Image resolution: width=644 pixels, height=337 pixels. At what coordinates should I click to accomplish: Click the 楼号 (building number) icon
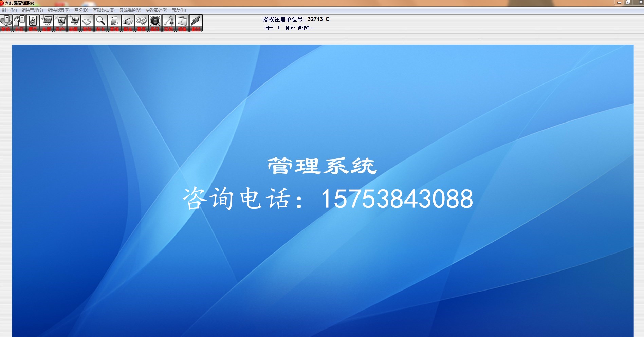(33, 22)
